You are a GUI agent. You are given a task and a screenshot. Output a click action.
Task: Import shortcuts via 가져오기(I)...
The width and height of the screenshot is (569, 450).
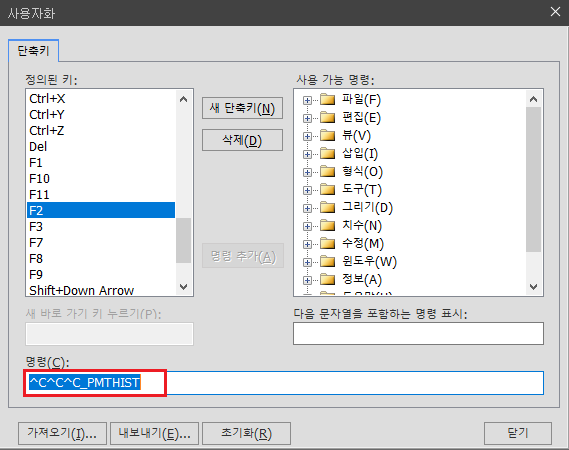62,433
